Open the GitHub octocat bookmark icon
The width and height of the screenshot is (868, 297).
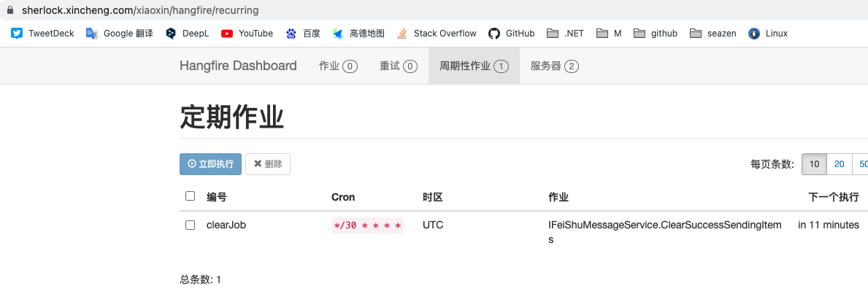tap(494, 33)
